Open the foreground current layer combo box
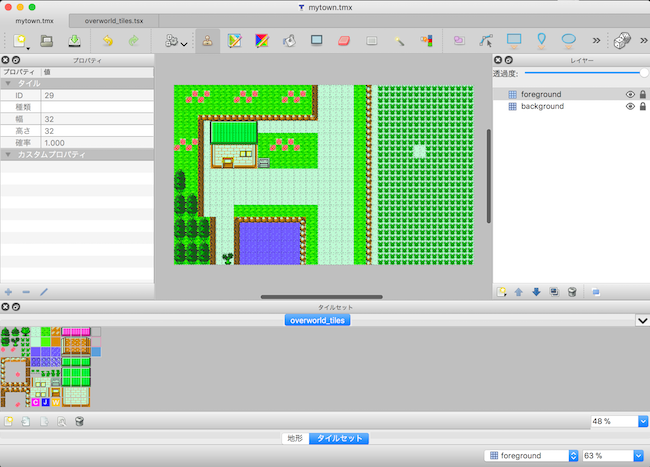 531,456
